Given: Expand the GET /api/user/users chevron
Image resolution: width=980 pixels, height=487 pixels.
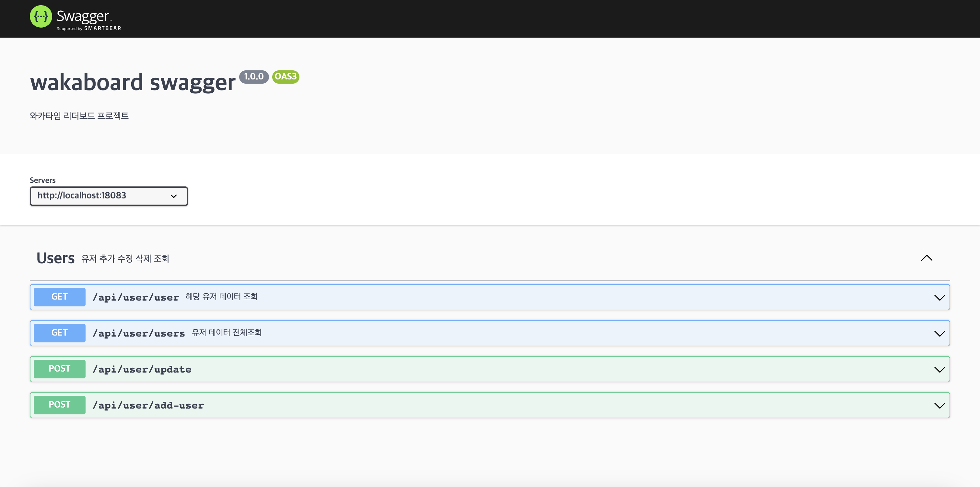Looking at the screenshot, I should [939, 334].
